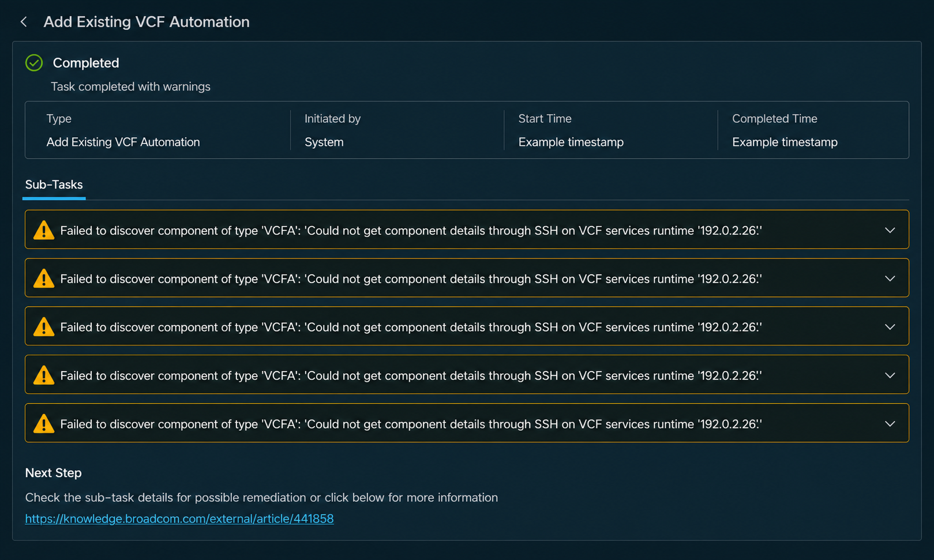Open the knowledge.broadcom.com article 441858 link
Screen dimensions: 934x560
[x=179, y=518]
